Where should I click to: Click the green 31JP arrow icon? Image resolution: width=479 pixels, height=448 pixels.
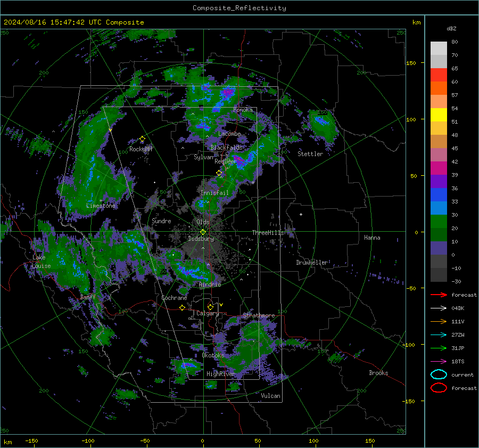[439, 348]
